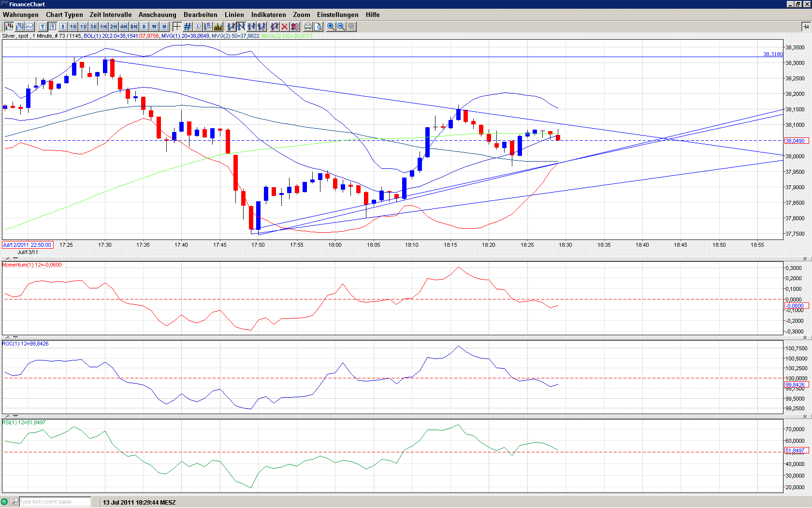Switch to monthly interval M

pyautogui.click(x=164, y=27)
